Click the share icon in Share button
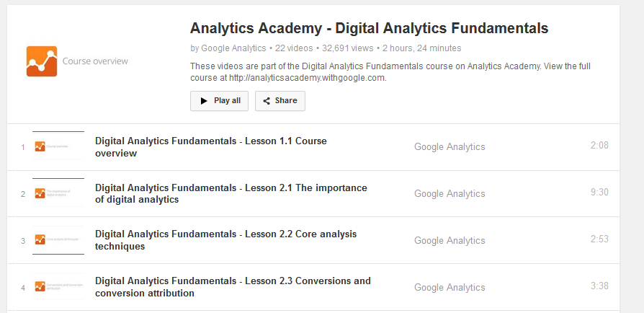Screen dimensions: 644x313 267,101
